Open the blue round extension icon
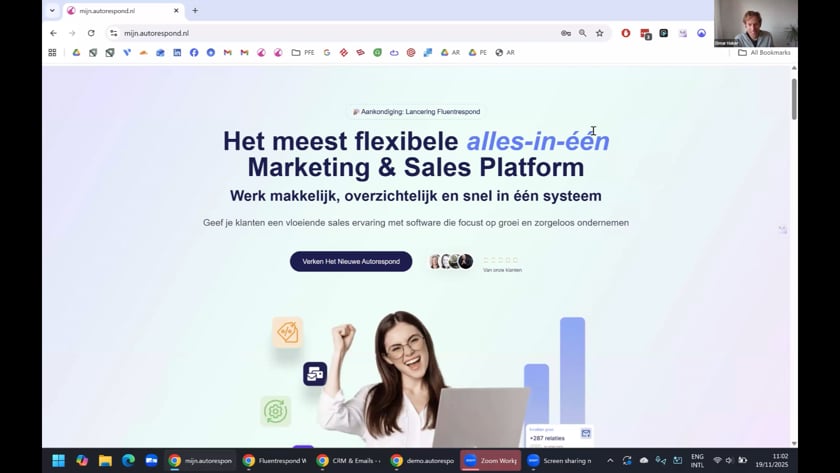This screenshot has height=473, width=840. point(701,33)
